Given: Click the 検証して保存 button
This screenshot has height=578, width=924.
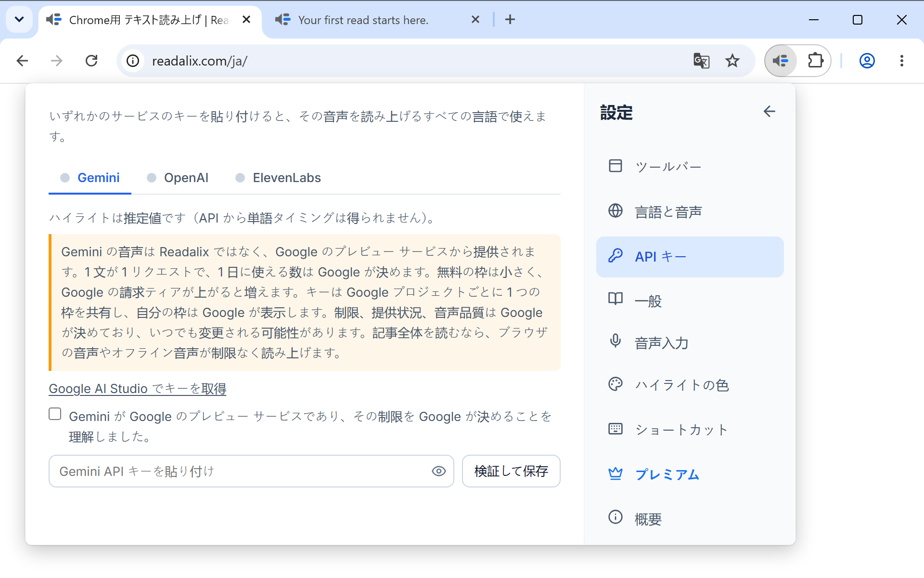Looking at the screenshot, I should tap(511, 471).
